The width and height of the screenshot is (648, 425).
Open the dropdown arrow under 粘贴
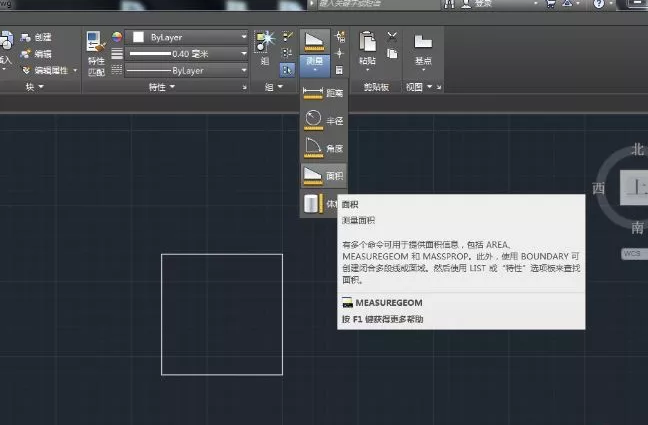click(367, 70)
